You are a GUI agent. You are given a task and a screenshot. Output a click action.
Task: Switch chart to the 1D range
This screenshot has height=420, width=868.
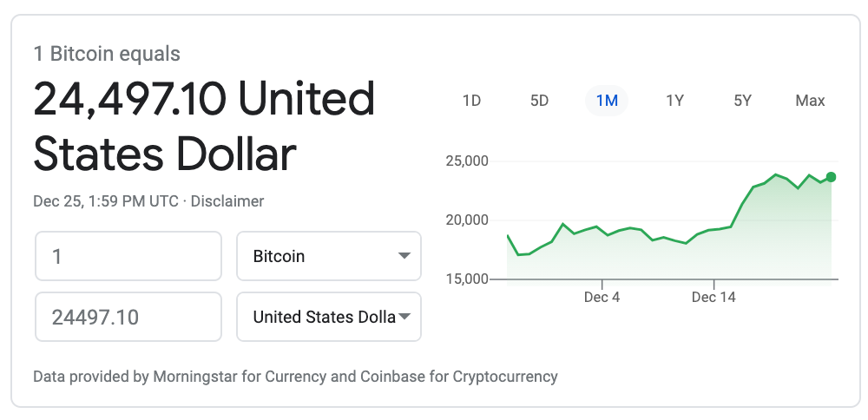[471, 101]
